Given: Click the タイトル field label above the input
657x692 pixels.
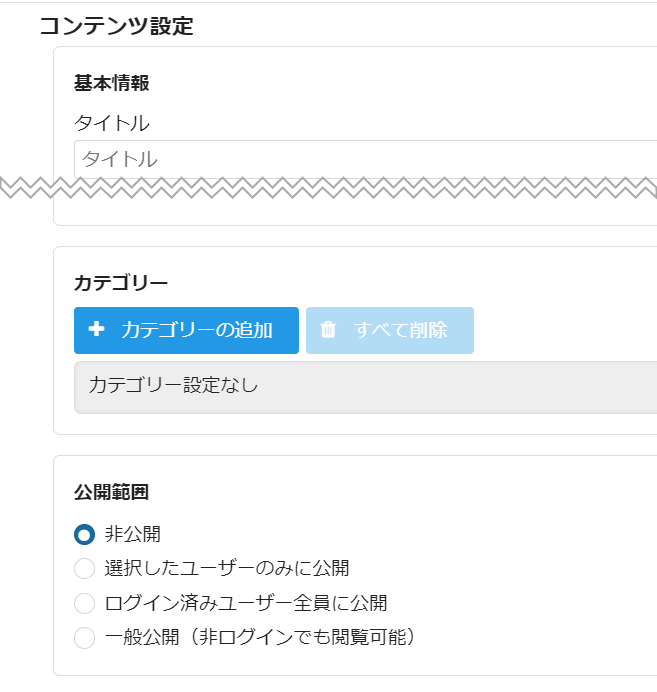Looking at the screenshot, I should click(x=112, y=123).
